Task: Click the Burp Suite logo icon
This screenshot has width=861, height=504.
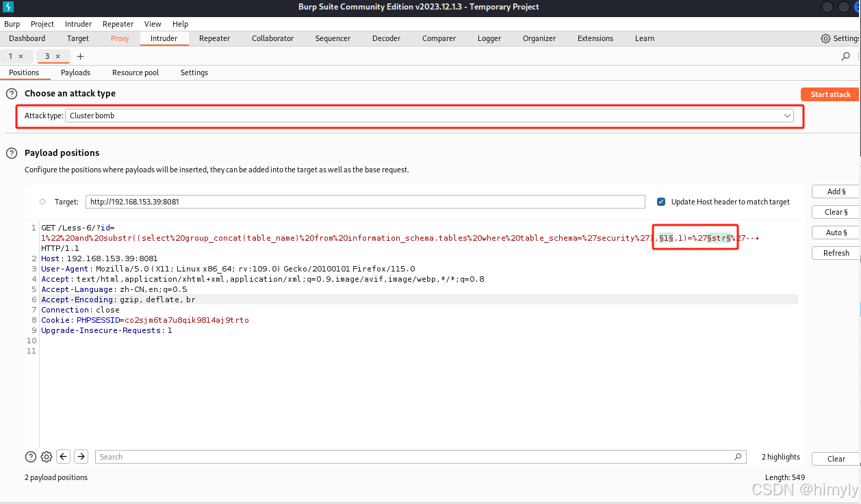Action: pyautogui.click(x=8, y=7)
